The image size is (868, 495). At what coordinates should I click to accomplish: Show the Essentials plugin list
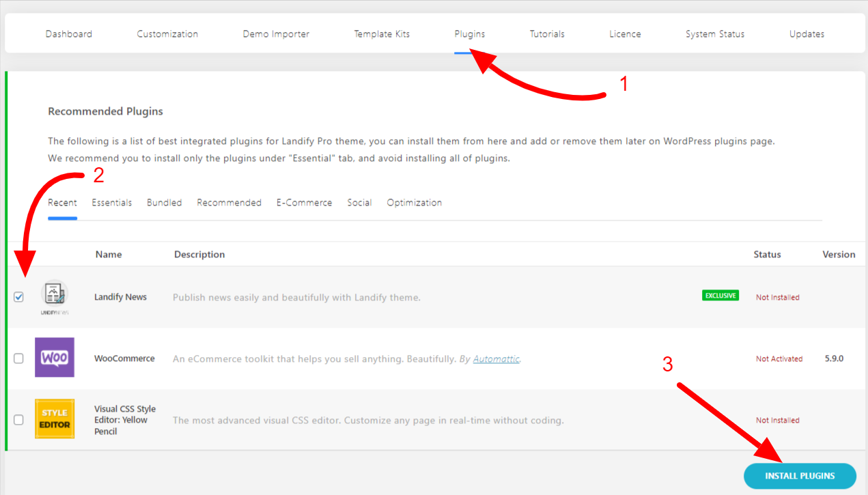point(112,203)
